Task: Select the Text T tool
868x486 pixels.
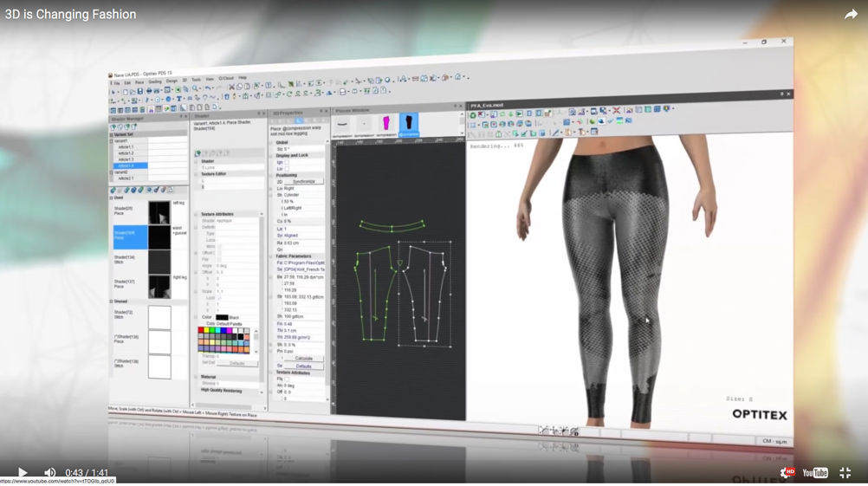Action: (x=178, y=99)
